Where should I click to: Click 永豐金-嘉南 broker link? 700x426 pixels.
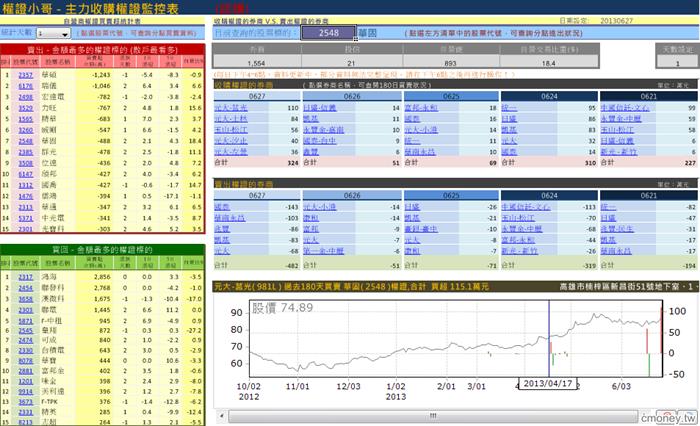(x=324, y=129)
